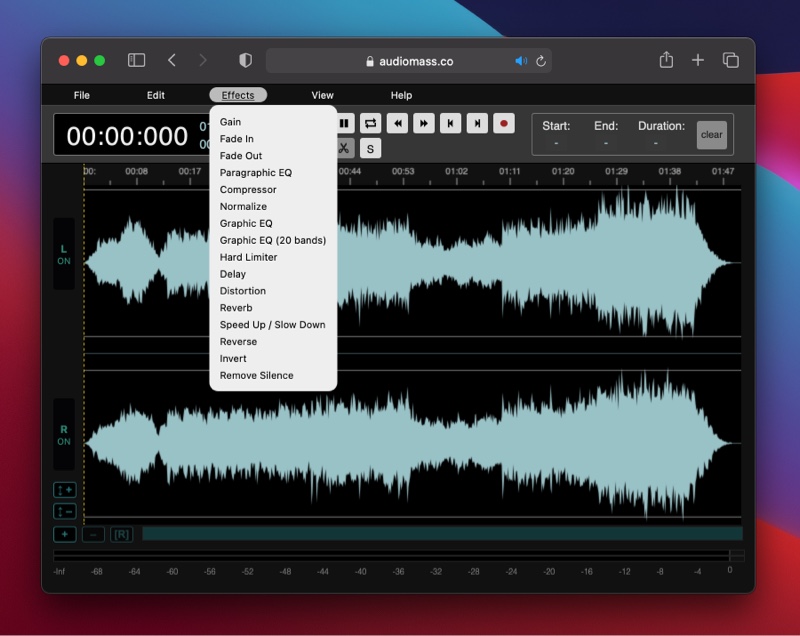Click Safari privacy shield icon
The width and height of the screenshot is (800, 636).
coord(245,61)
